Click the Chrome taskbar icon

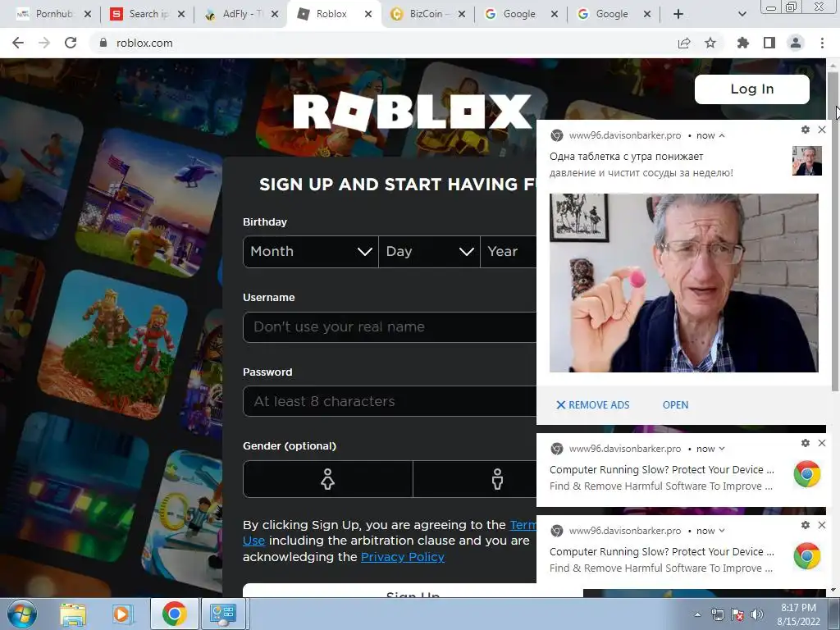tap(174, 614)
